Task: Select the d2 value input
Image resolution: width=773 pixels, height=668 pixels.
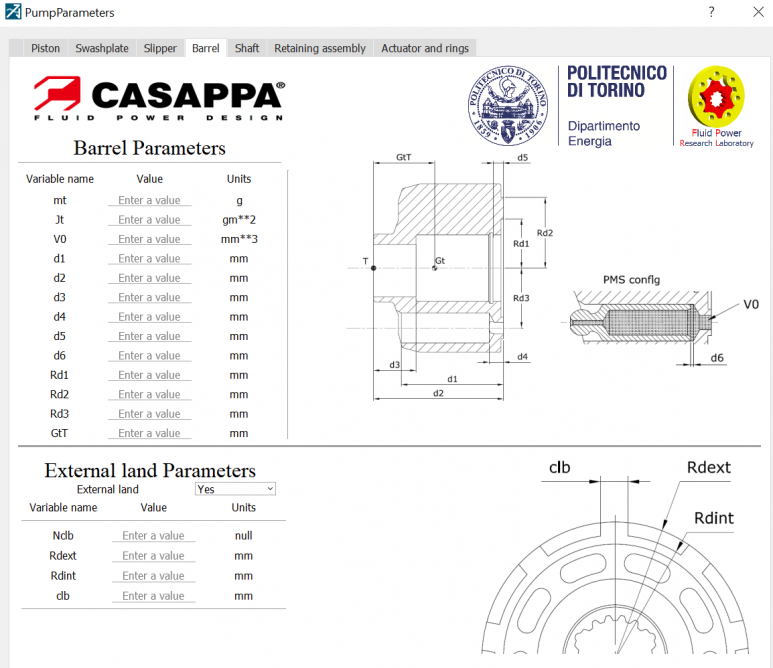Action: tap(149, 278)
